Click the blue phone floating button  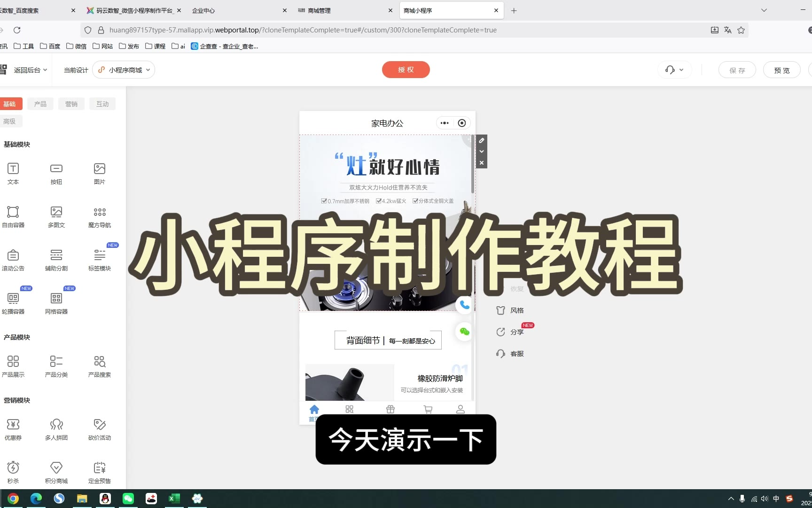click(464, 305)
